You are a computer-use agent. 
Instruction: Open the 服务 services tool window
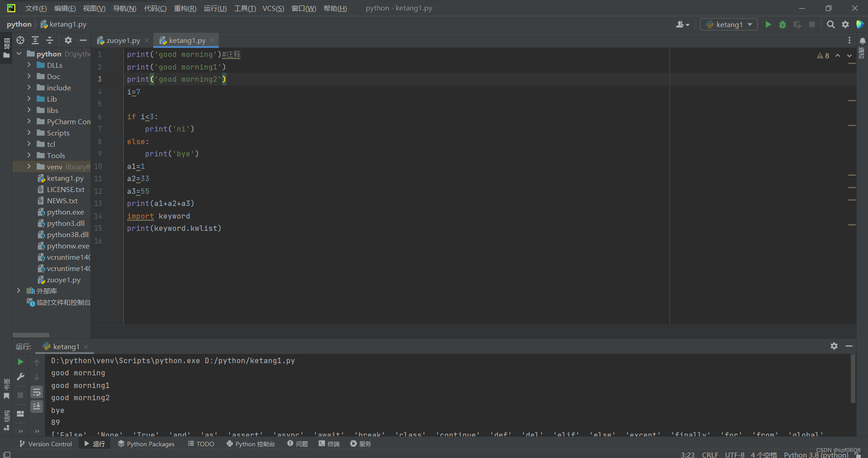click(x=361, y=444)
